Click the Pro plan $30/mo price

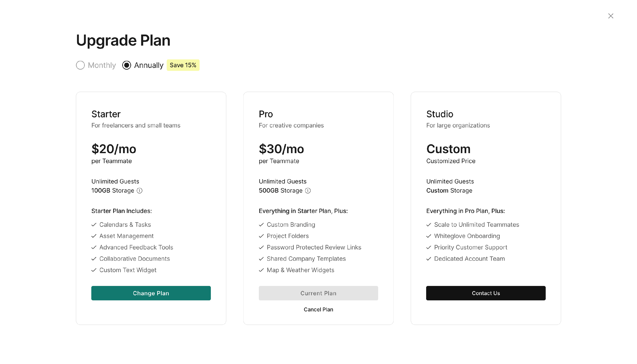click(x=281, y=149)
